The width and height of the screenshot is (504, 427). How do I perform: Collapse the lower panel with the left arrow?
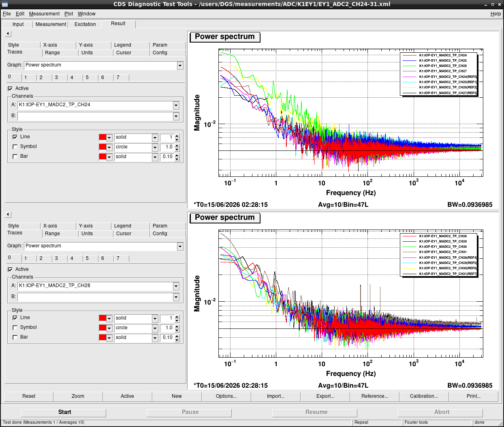click(8, 215)
